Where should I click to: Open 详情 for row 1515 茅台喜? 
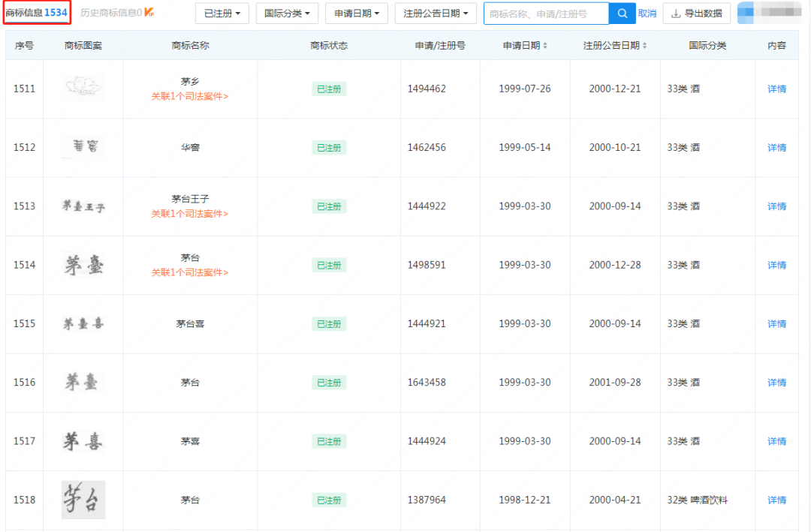(x=776, y=323)
